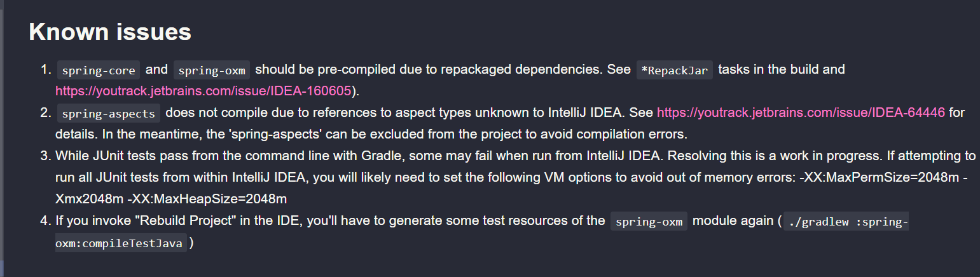Click the spring-oxm label in item four

649,222
